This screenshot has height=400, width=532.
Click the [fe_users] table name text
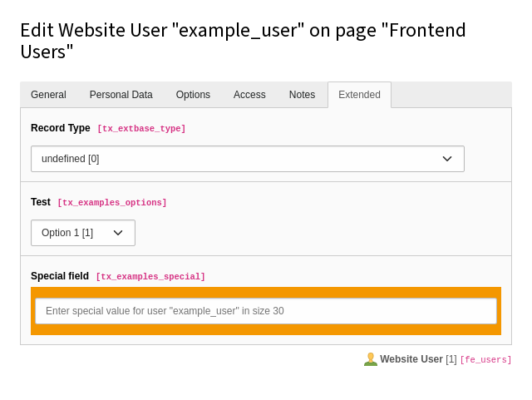tap(485, 360)
